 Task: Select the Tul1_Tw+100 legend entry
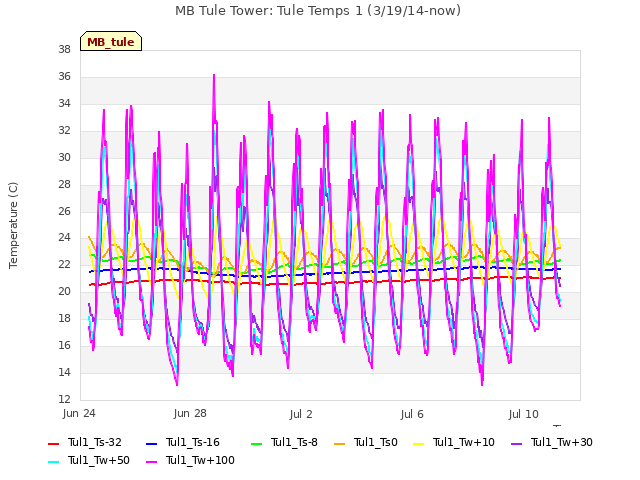pos(190,460)
